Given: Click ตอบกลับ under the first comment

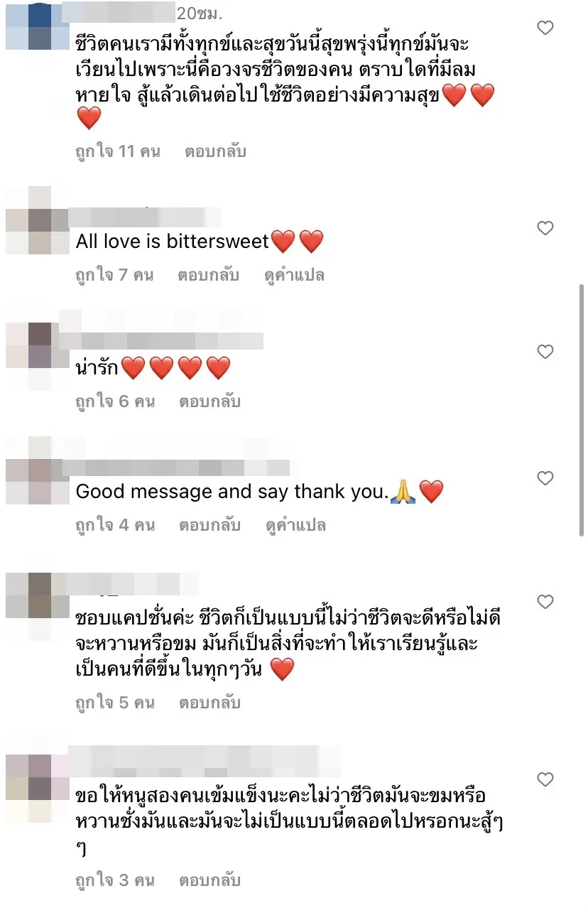Looking at the screenshot, I should (215, 151).
